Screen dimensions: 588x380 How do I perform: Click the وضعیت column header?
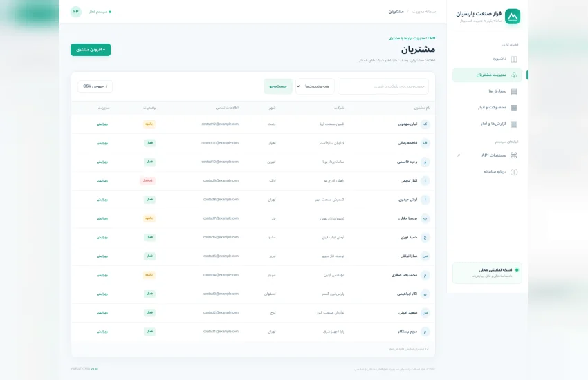tap(149, 108)
